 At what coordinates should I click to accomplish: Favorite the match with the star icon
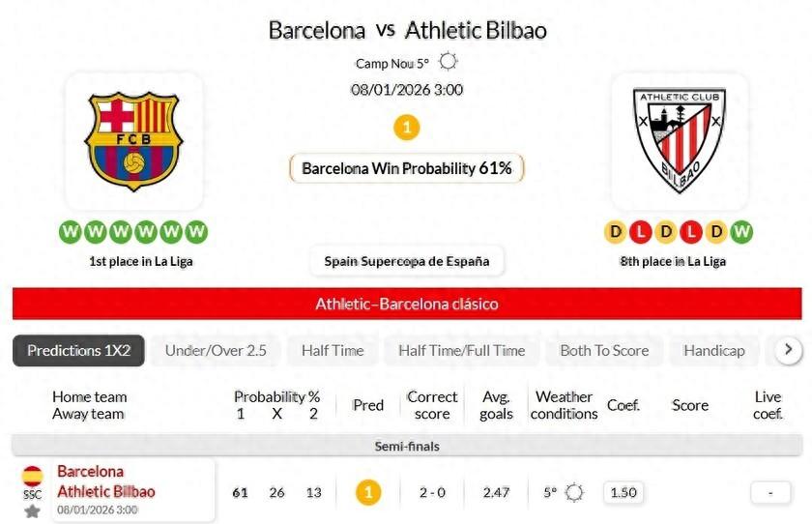(x=32, y=510)
